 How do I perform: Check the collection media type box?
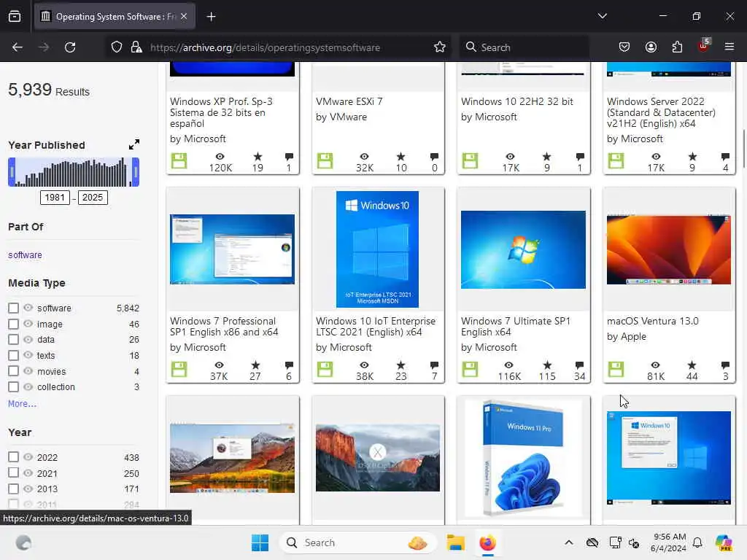[13, 386]
